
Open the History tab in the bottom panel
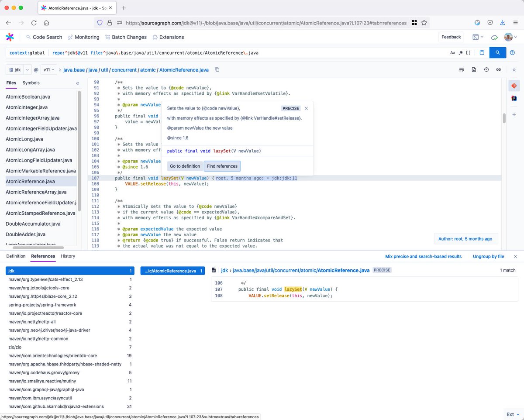pos(68,256)
